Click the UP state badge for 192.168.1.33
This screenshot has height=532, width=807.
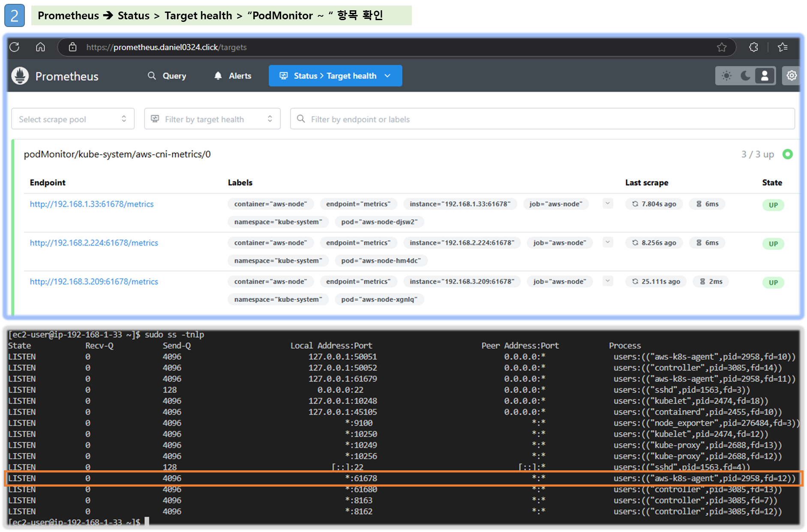click(x=773, y=205)
